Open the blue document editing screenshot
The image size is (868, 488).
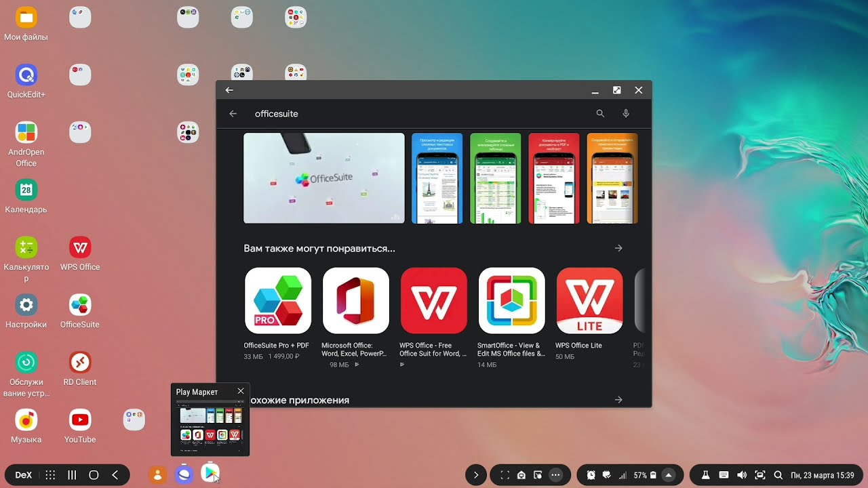(437, 178)
